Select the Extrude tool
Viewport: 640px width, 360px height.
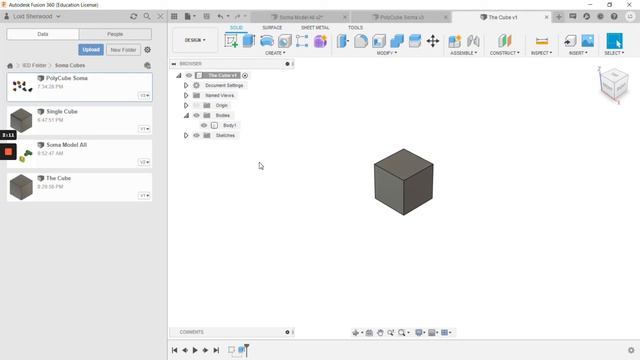point(249,41)
